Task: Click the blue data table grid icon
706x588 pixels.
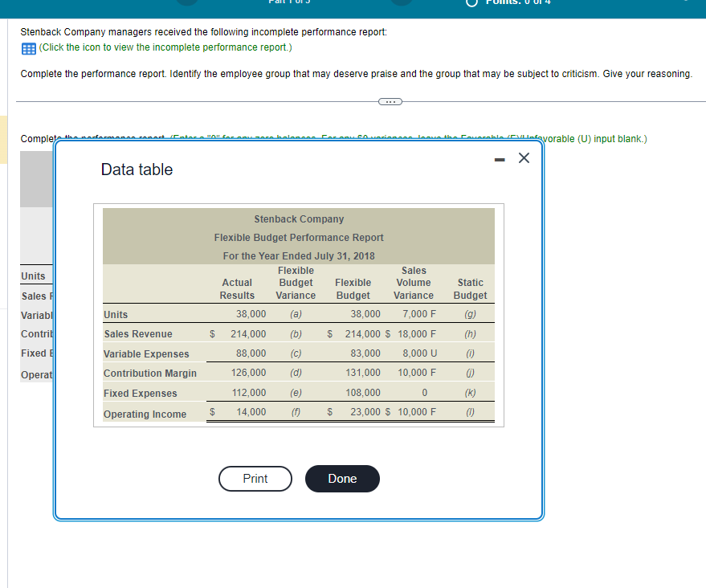Action: (28, 48)
